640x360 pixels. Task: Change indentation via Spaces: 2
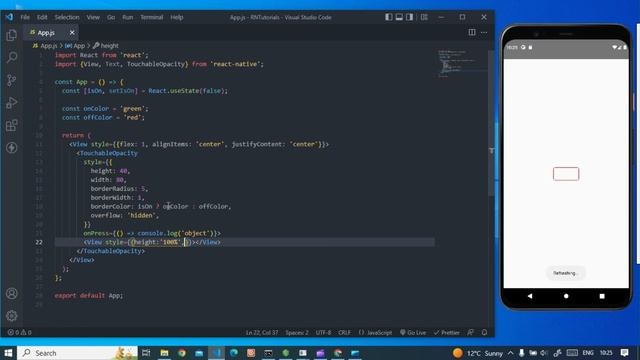(297, 332)
